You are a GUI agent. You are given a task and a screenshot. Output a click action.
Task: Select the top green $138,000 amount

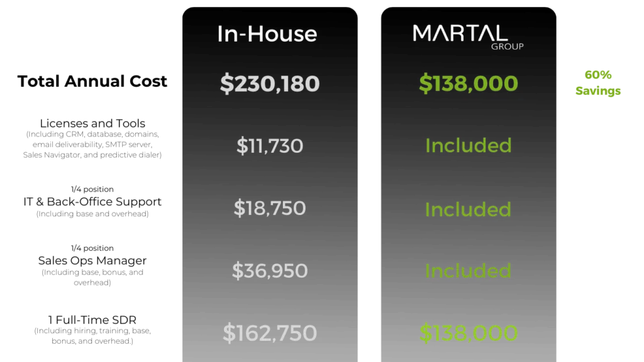[x=469, y=84]
